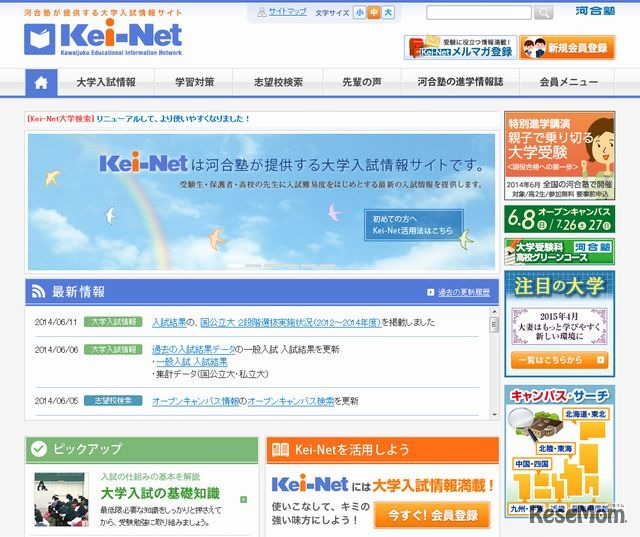Viewport: 640px width, 537px height.
Task: Open the 大学入試情報 menu
Action: (x=106, y=83)
